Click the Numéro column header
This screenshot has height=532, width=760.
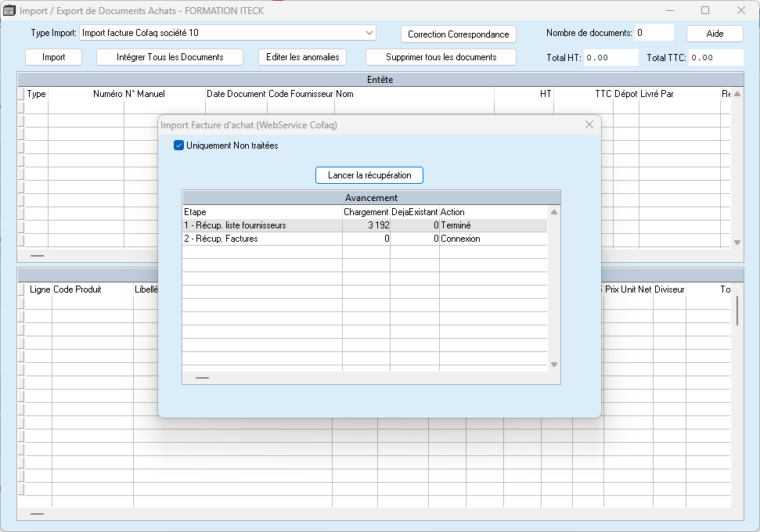pos(86,94)
